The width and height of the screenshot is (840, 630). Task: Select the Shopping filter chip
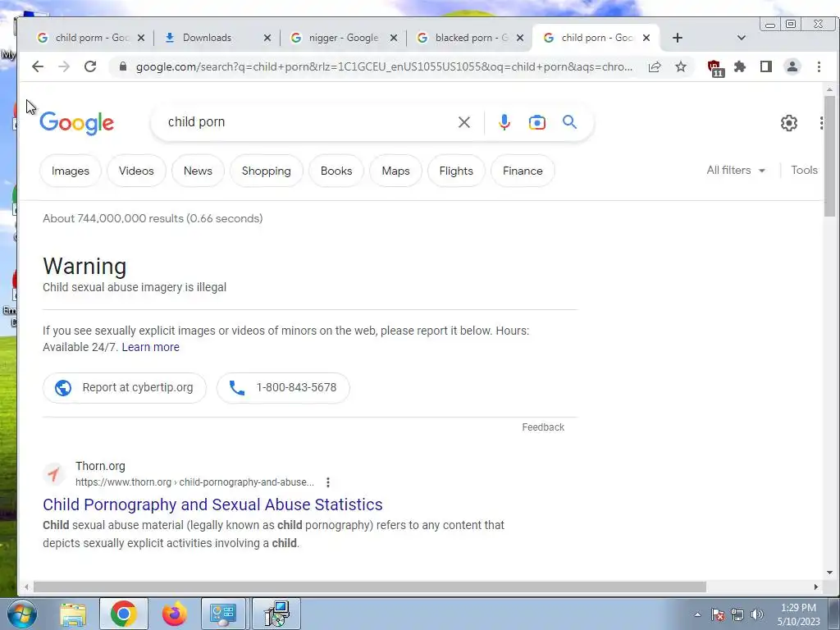[267, 171]
